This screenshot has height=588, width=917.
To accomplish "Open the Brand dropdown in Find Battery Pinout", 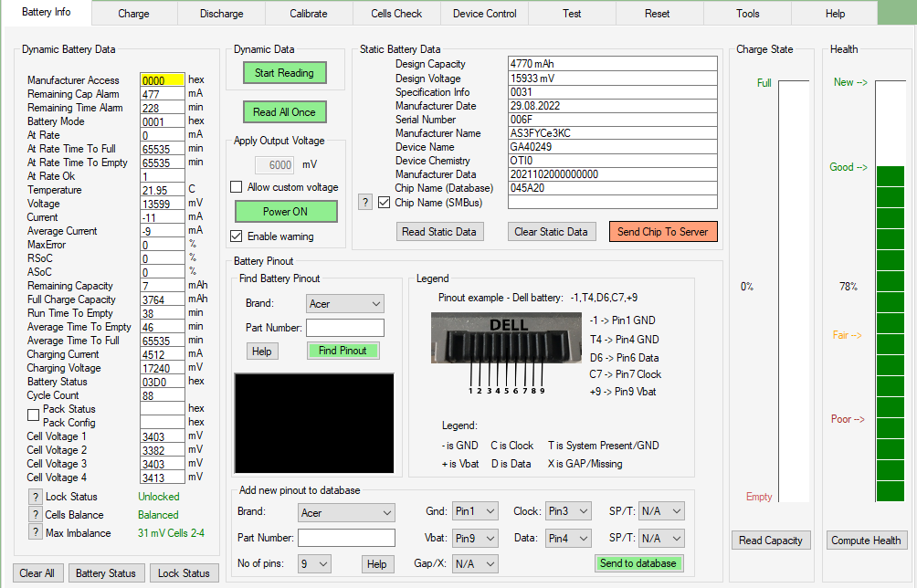I will point(345,304).
